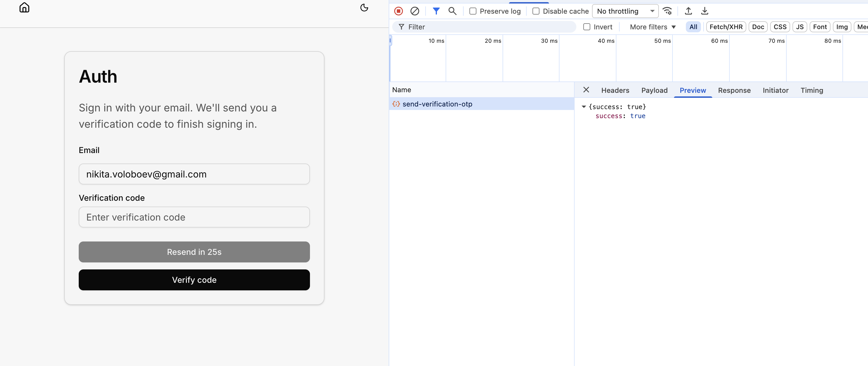Tick the Invert filter checkbox
The height and width of the screenshot is (366, 868).
(x=587, y=27)
